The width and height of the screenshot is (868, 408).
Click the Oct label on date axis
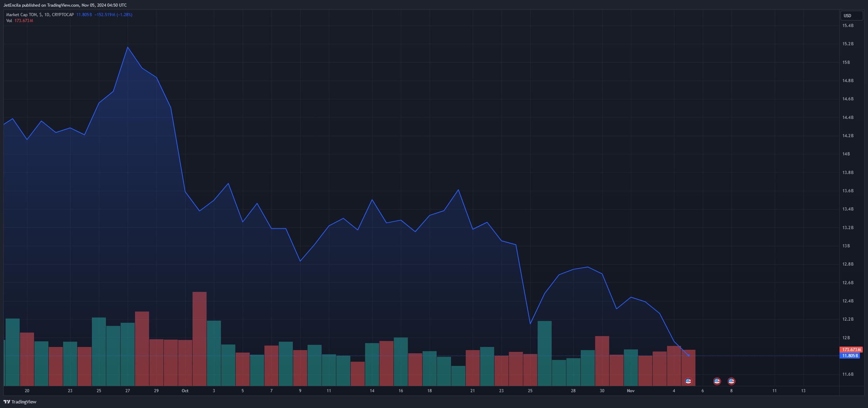(185, 391)
